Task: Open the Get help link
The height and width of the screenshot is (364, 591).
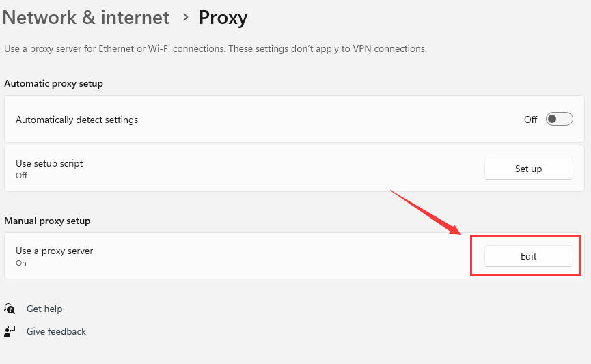Action: (44, 309)
